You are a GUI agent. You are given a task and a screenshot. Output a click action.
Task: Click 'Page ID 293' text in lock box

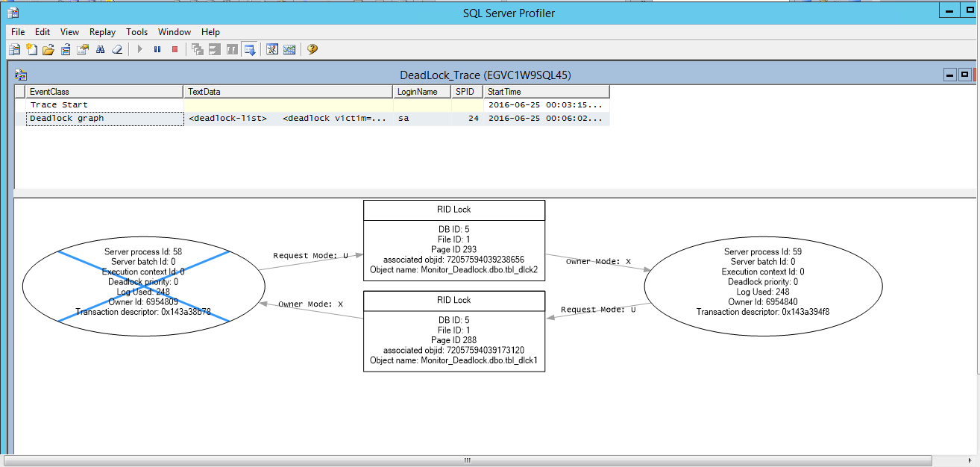[454, 249]
